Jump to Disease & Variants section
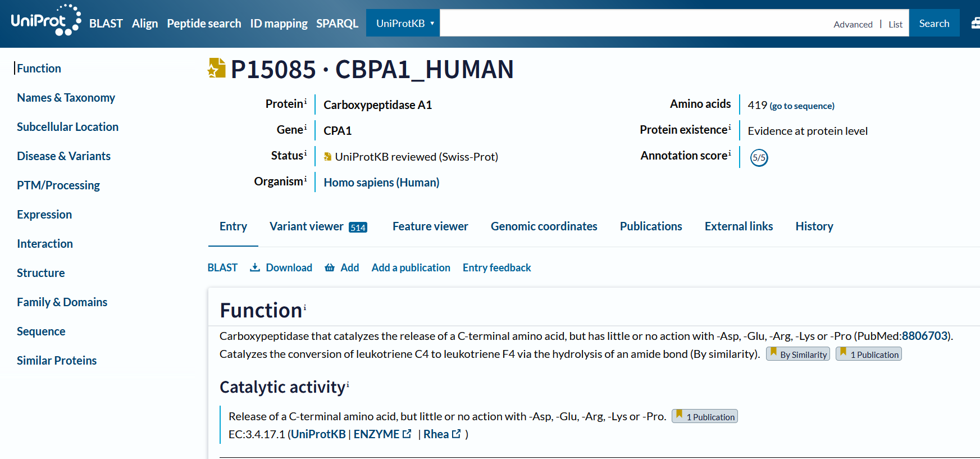 pyautogui.click(x=63, y=156)
